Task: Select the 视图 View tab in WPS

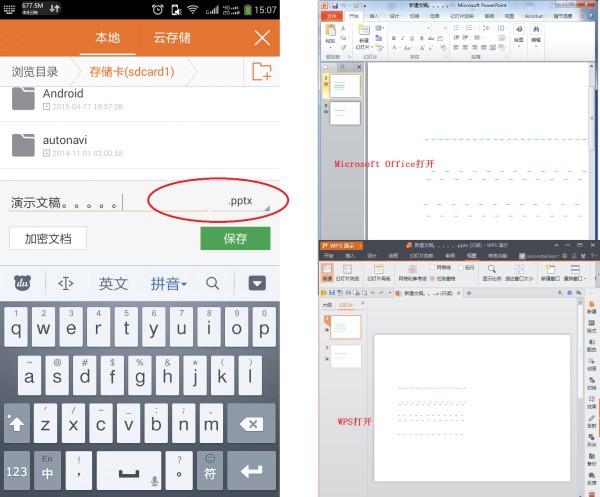Action: (x=471, y=256)
